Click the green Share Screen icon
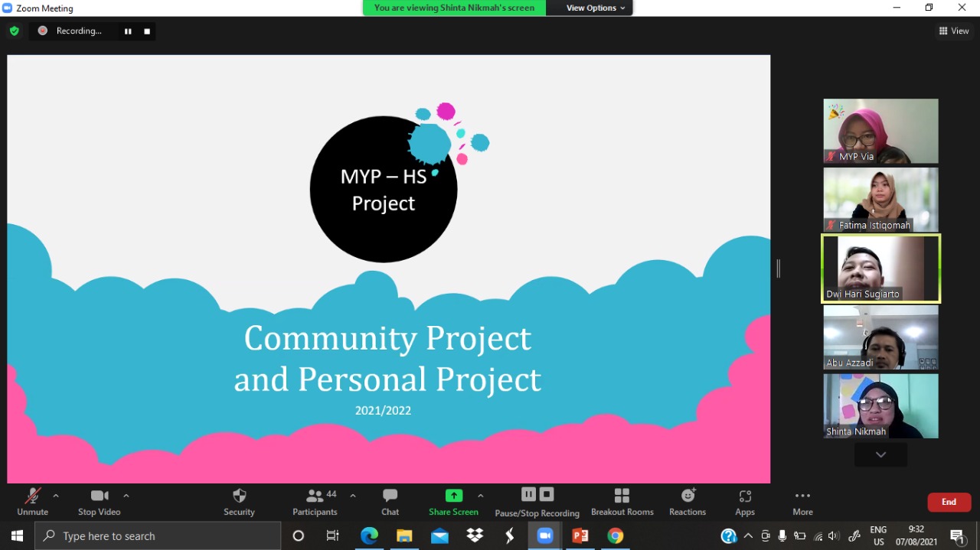980x550 pixels. [x=453, y=496]
